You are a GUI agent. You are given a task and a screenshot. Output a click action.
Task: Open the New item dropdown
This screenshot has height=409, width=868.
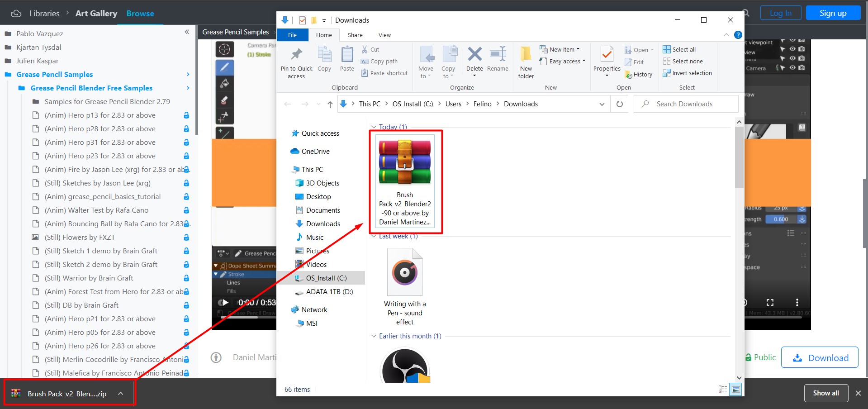560,49
